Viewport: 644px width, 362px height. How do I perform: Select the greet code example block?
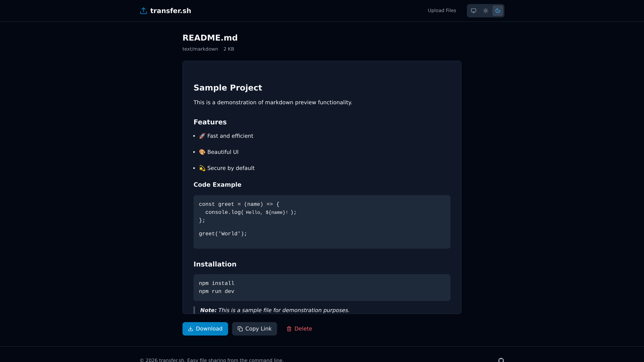click(x=322, y=222)
